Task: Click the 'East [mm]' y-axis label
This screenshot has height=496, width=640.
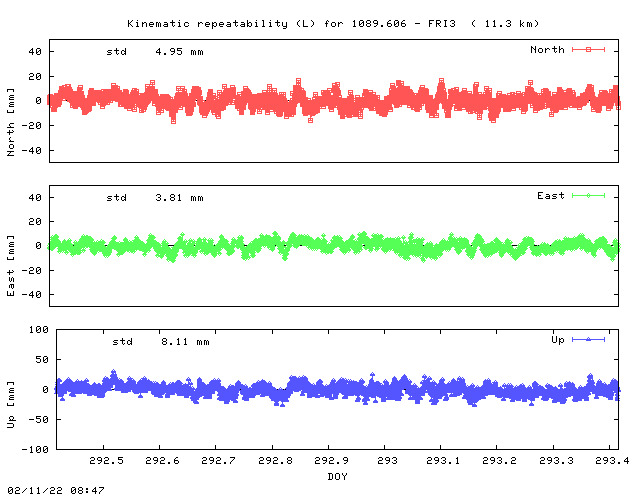Action: 11,266
